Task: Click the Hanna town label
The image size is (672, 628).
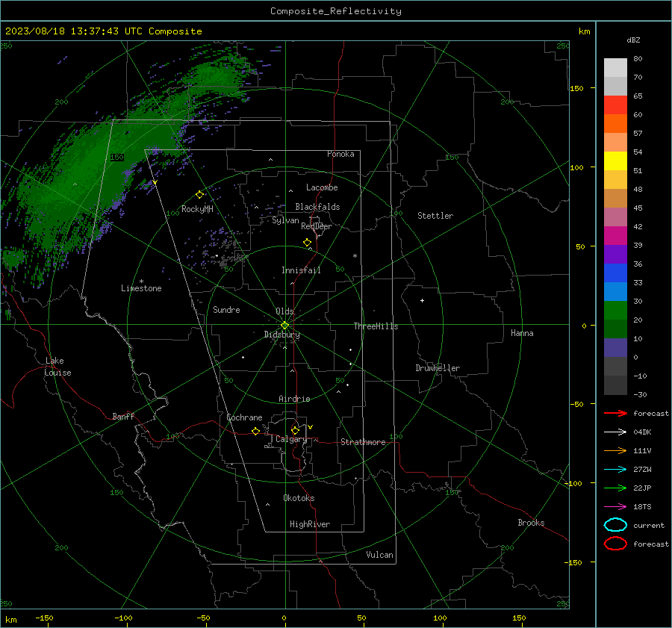Action: tap(522, 333)
